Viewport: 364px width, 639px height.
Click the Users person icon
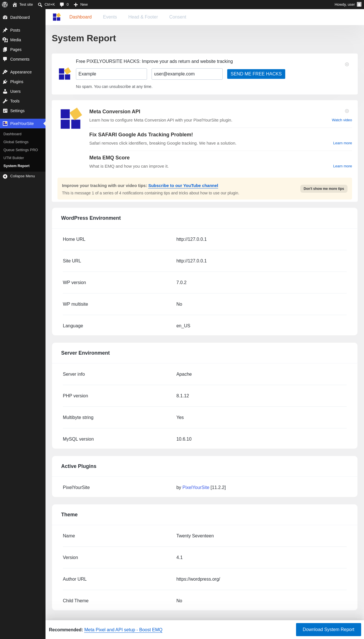[5, 91]
